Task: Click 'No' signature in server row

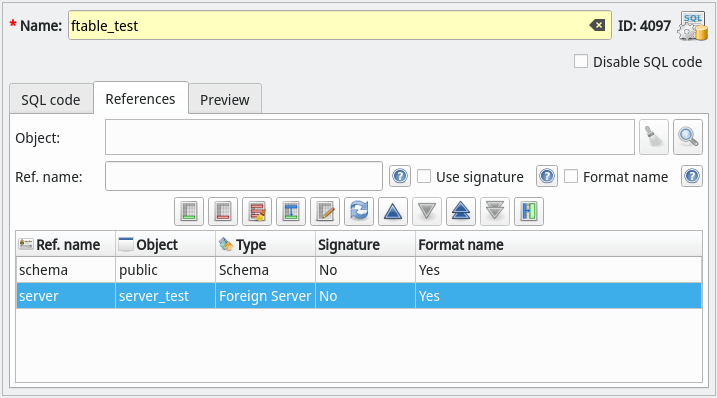Action: (x=365, y=296)
